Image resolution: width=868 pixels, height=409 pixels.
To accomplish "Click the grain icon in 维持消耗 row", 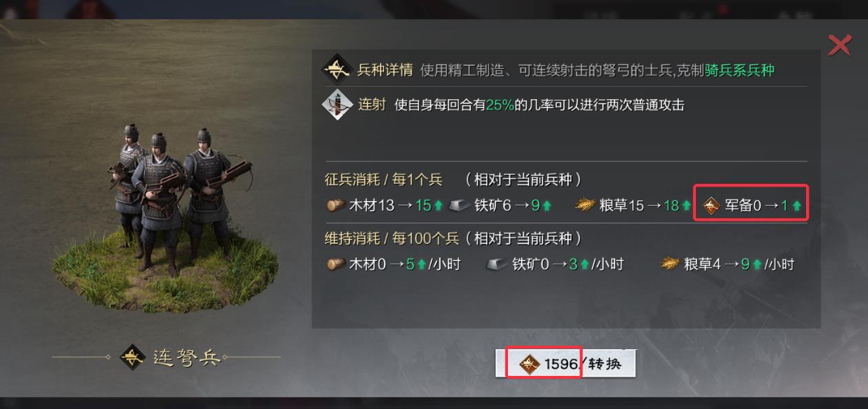I will tap(670, 264).
